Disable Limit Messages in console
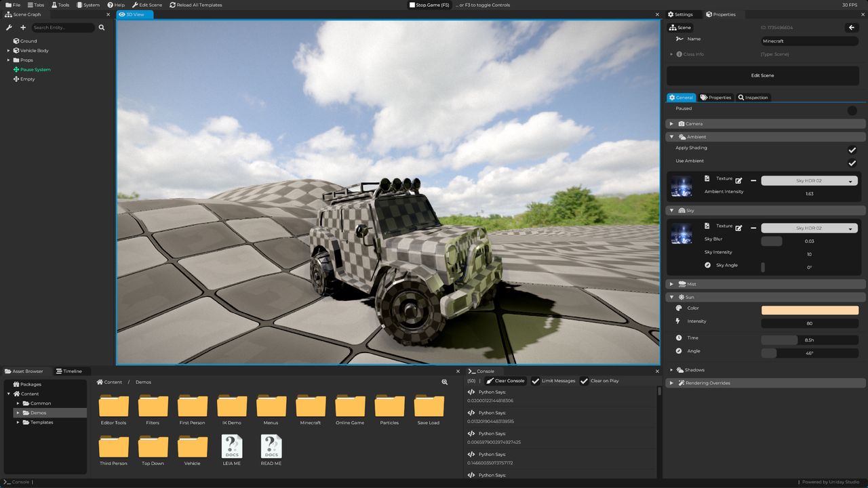The width and height of the screenshot is (868, 488). pyautogui.click(x=536, y=381)
